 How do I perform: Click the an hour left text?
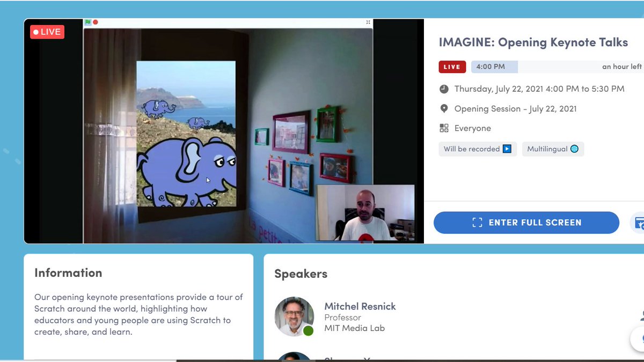tap(622, 67)
